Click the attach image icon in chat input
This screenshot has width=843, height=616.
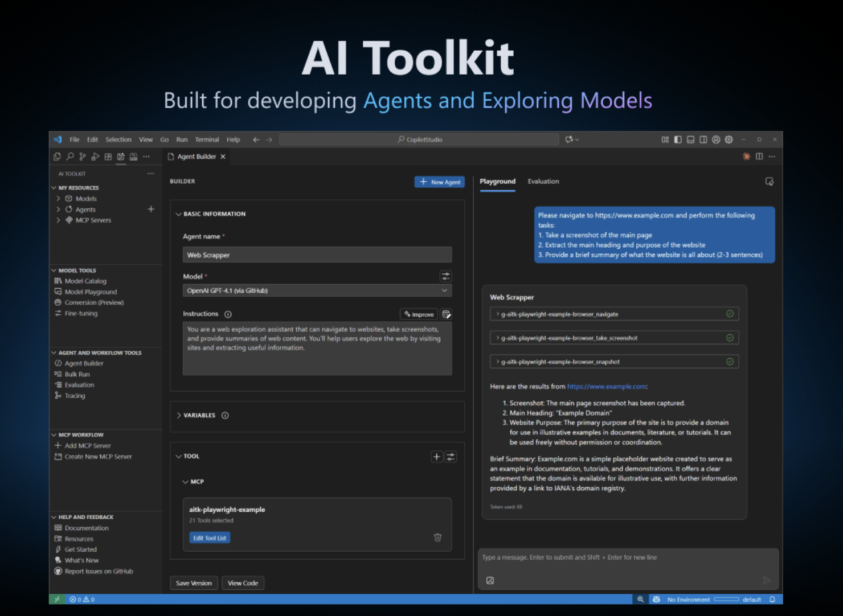(x=490, y=580)
